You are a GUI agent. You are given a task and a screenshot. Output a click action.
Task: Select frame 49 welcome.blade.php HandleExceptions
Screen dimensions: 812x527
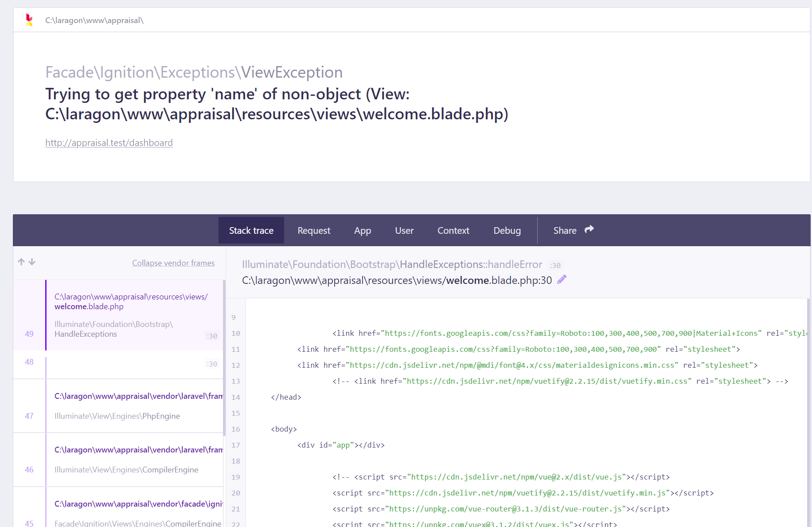[x=133, y=315]
